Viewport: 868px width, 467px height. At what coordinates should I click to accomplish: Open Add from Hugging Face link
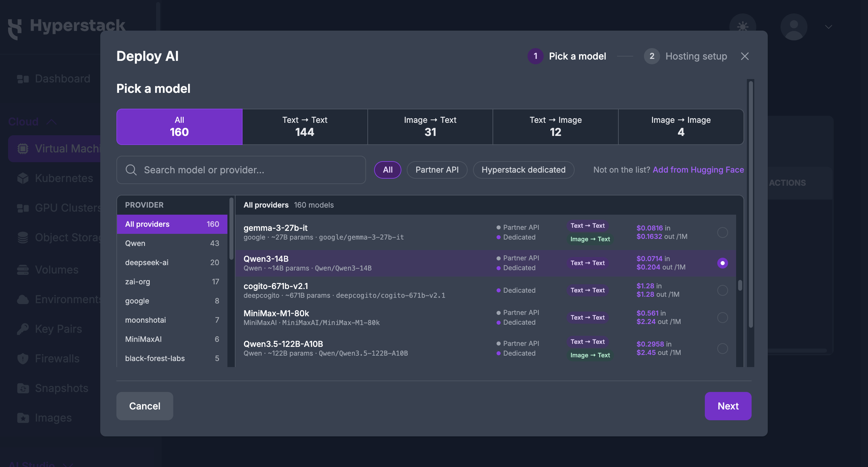698,170
